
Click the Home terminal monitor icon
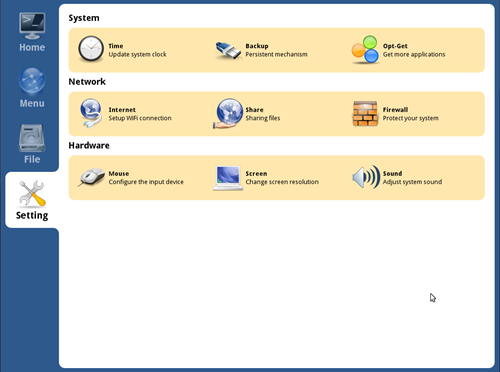(32, 25)
